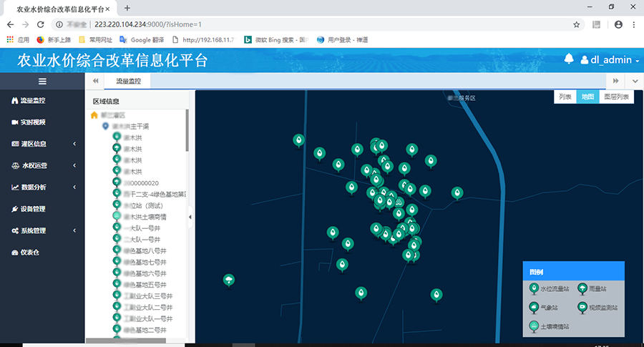This screenshot has height=347, width=644.
Task: Bookmark this page with the star icon
Action: tap(577, 24)
